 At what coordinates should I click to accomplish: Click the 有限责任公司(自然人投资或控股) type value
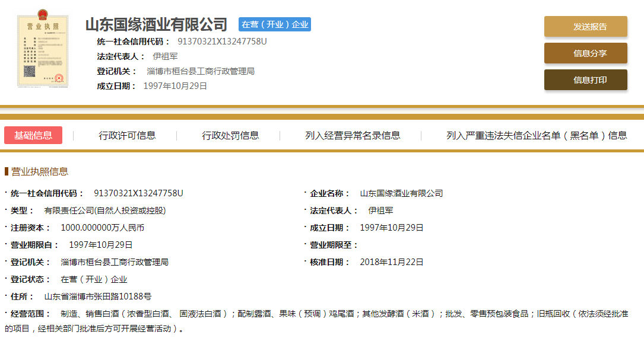point(104,210)
